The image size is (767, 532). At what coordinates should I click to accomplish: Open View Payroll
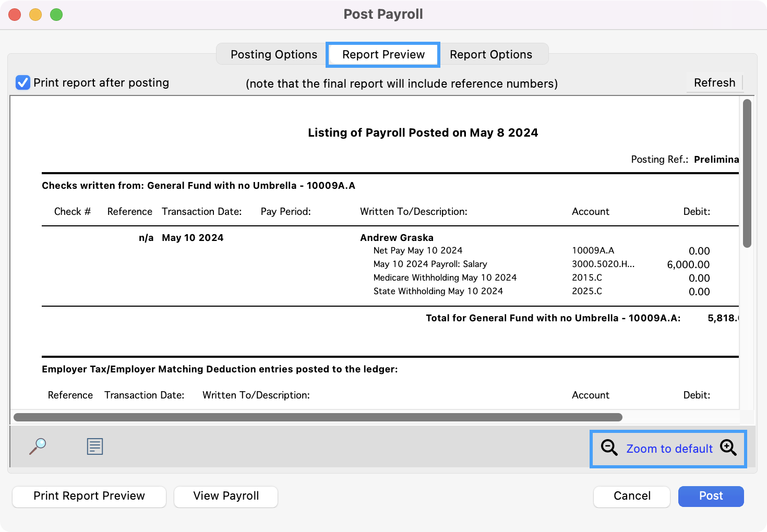click(226, 496)
